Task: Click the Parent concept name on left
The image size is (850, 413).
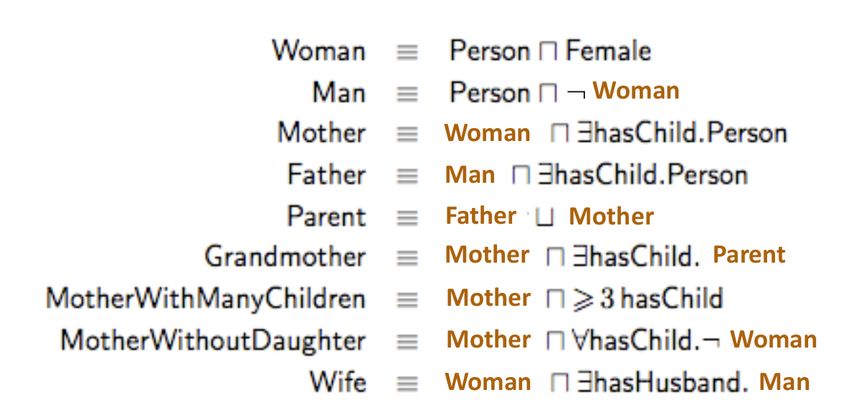Action: [x=326, y=217]
